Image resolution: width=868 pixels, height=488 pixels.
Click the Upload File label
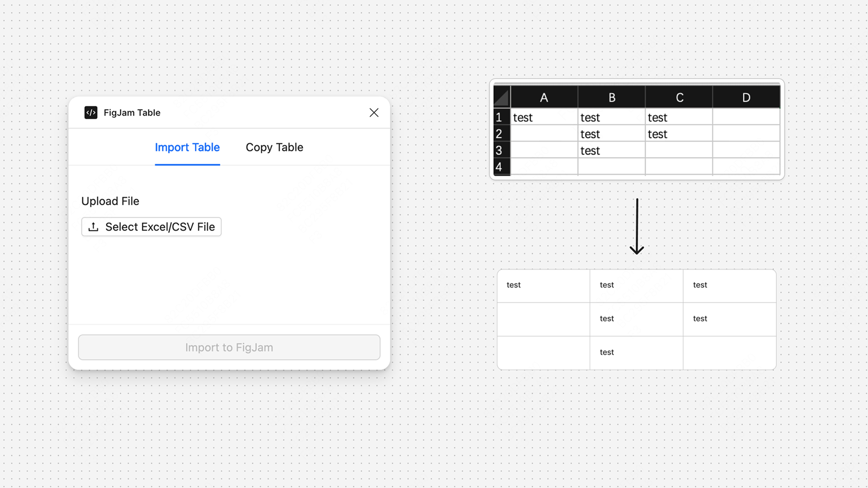pos(110,201)
